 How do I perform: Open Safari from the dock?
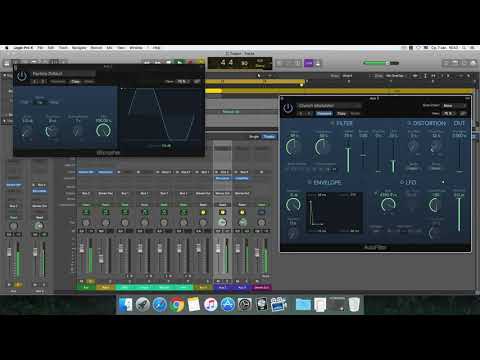click(160, 305)
